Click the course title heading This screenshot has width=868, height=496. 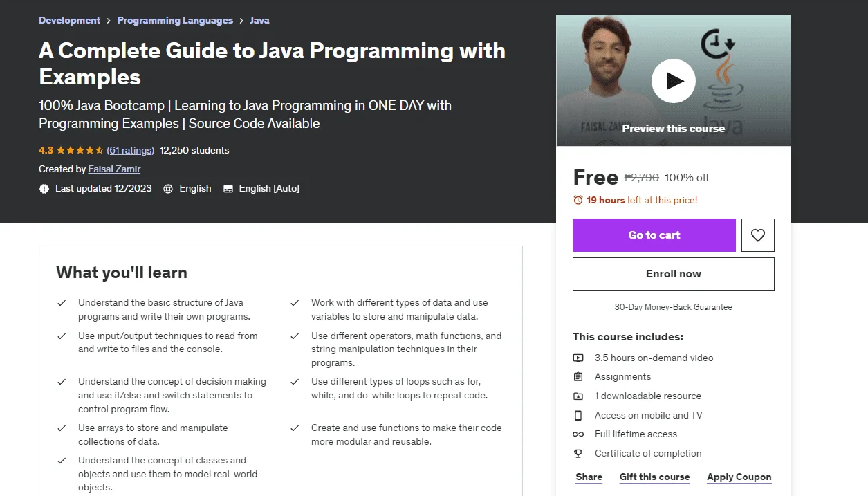[x=272, y=63]
